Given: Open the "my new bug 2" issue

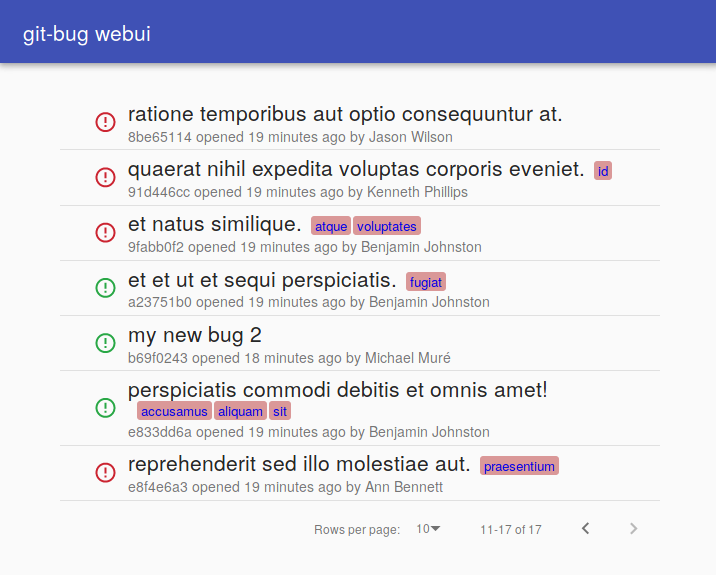Looking at the screenshot, I should coord(195,335).
